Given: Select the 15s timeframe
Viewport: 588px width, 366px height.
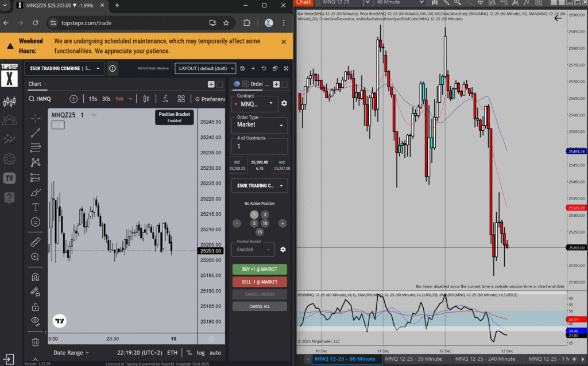Looking at the screenshot, I should point(93,99).
